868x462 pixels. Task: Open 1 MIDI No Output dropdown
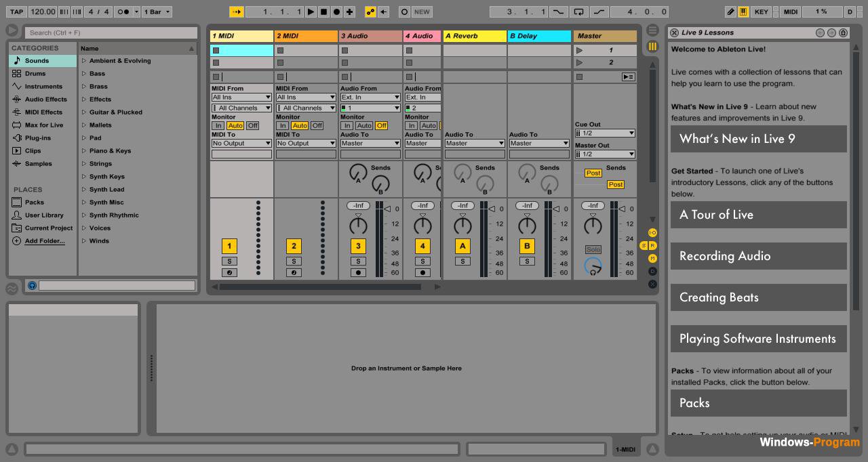tap(241, 143)
